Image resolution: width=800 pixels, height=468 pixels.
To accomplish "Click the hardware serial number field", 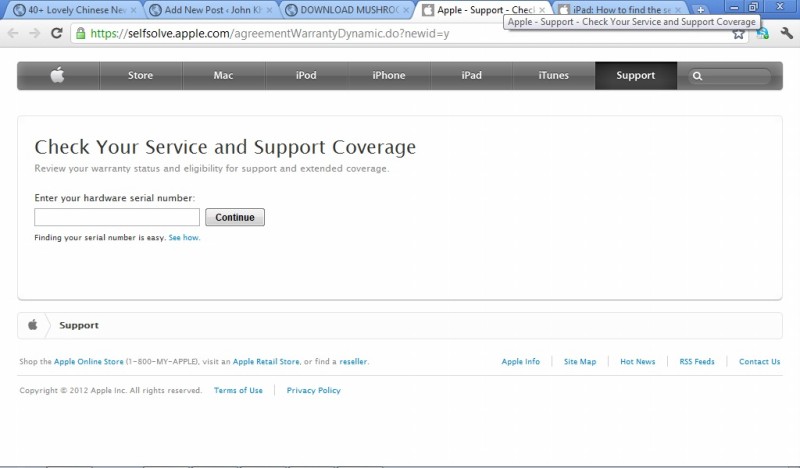I will click(117, 217).
